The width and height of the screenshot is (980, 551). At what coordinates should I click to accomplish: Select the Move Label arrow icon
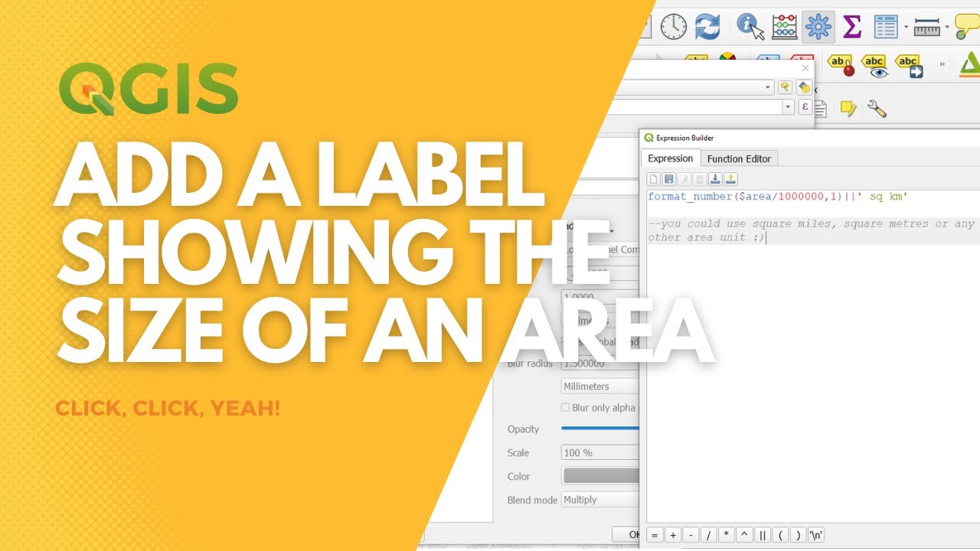click(909, 66)
